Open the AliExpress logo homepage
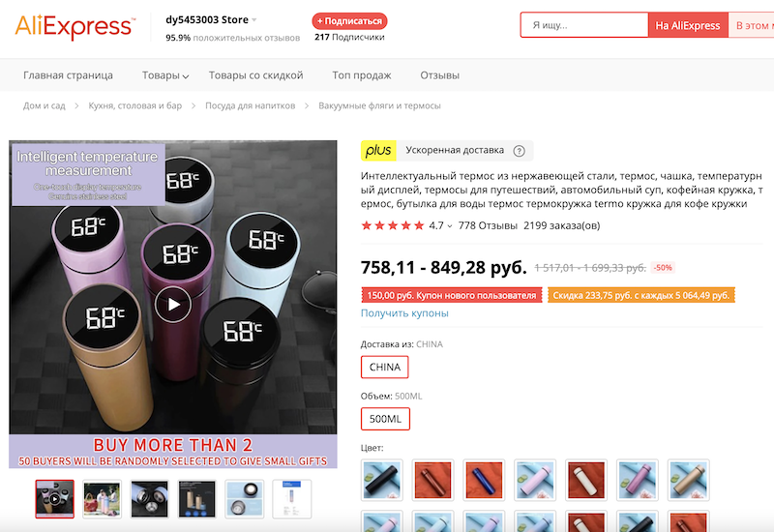Viewport: 774px width, 532px height. (x=75, y=27)
